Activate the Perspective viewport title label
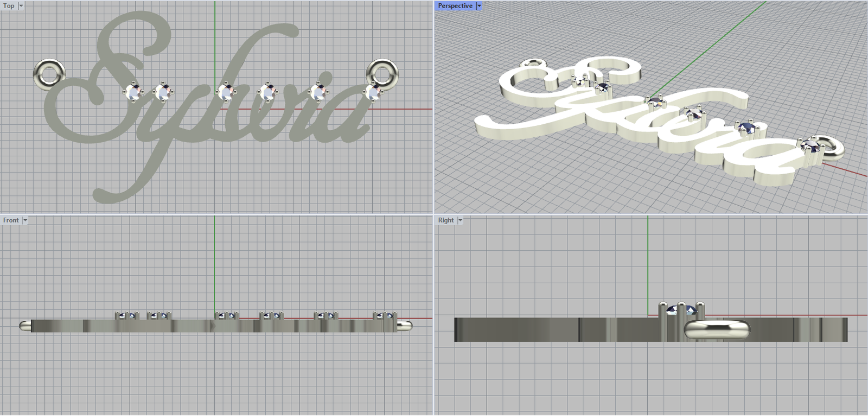This screenshot has width=868, height=419. 455,6
